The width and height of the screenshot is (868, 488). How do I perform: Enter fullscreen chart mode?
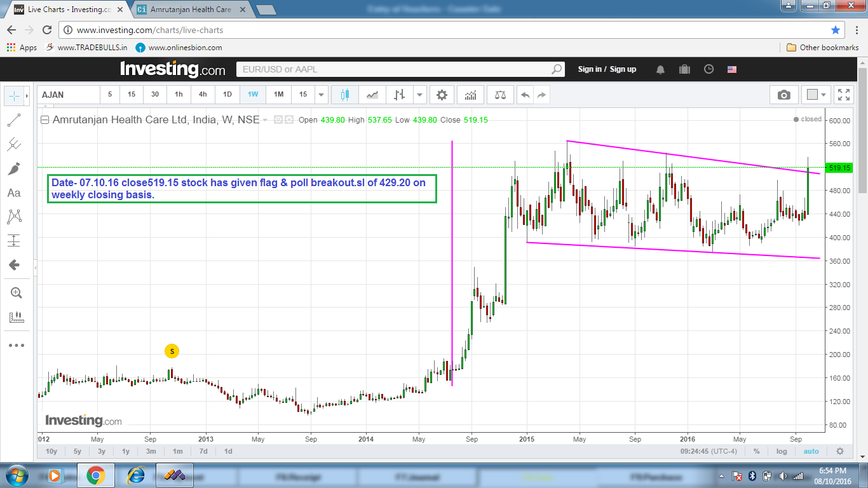tap(844, 95)
